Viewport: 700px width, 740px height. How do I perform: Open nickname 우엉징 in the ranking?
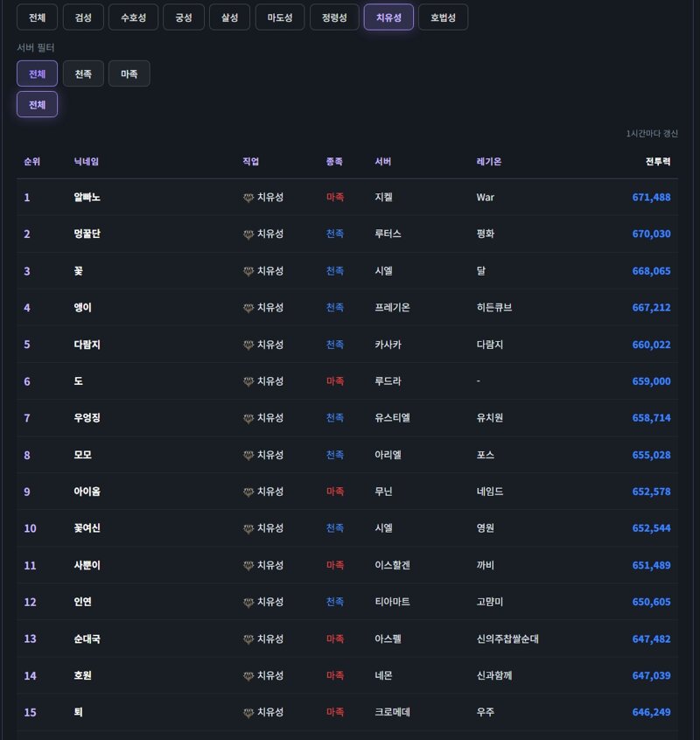point(87,417)
